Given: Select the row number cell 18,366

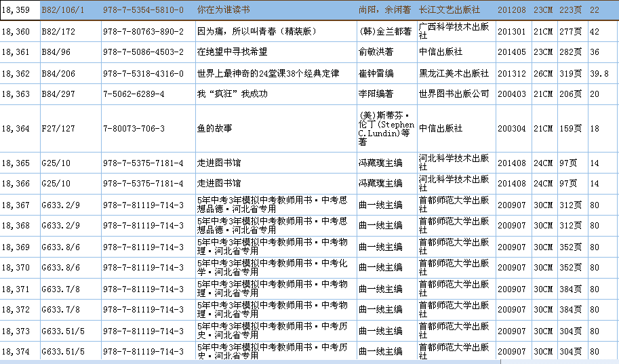Looking at the screenshot, I should pos(20,184).
